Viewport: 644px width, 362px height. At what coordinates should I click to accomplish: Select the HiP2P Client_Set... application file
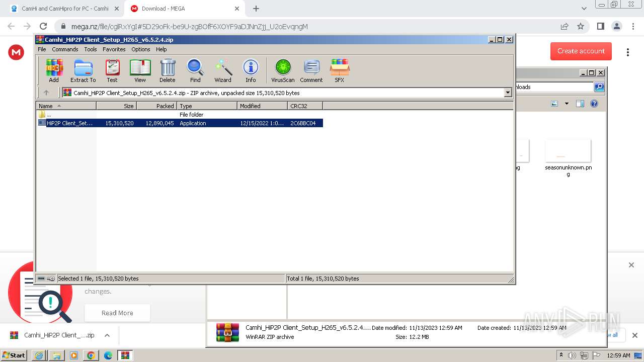click(x=180, y=123)
